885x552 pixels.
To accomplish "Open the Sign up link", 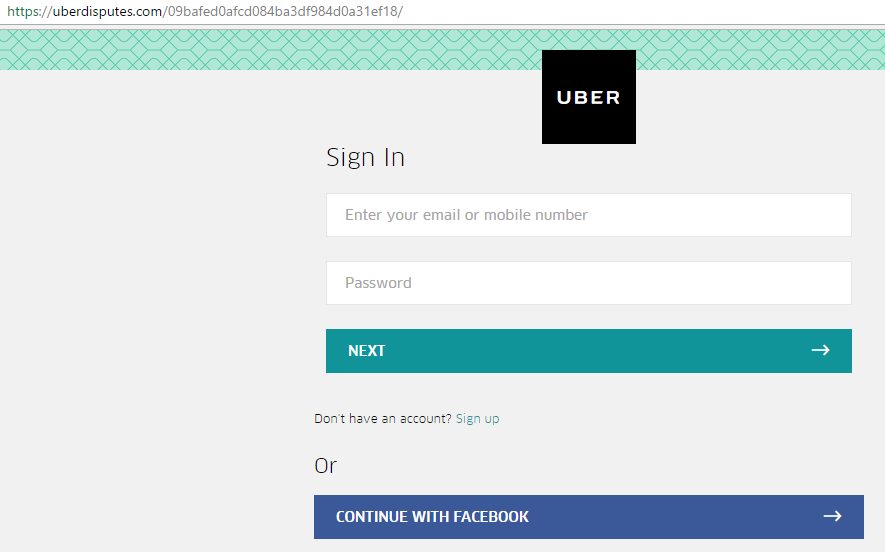I will (477, 419).
